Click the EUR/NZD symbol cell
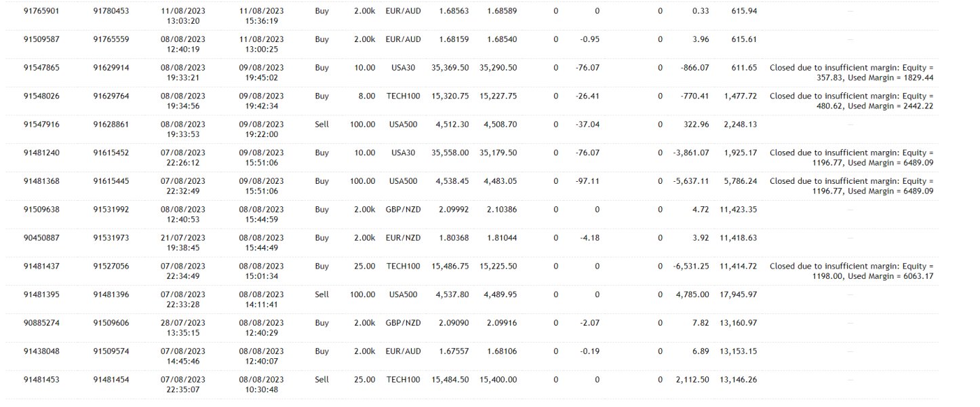 [x=403, y=238]
